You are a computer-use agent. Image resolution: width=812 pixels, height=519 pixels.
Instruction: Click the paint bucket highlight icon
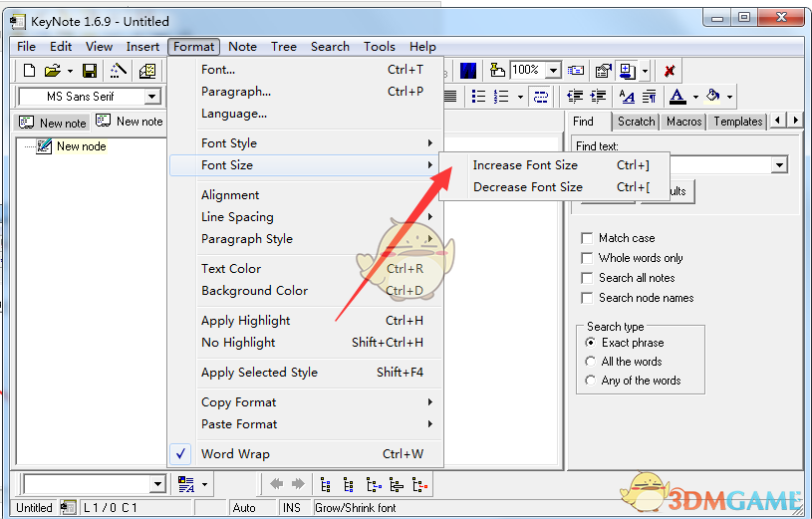click(x=713, y=97)
